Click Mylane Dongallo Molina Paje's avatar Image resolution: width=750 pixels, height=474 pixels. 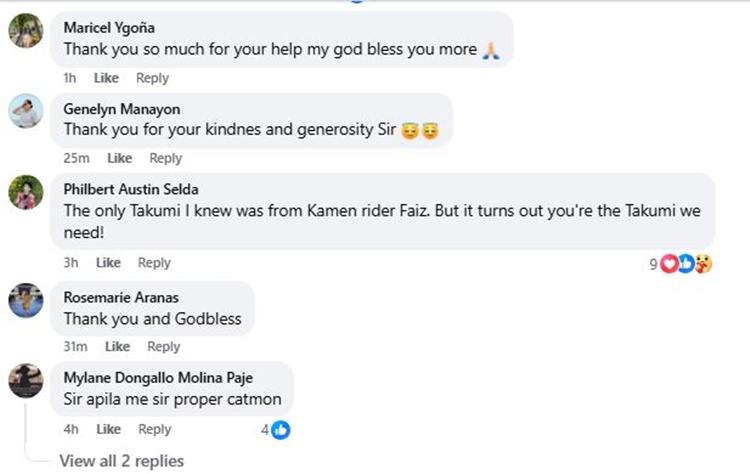coord(25,380)
